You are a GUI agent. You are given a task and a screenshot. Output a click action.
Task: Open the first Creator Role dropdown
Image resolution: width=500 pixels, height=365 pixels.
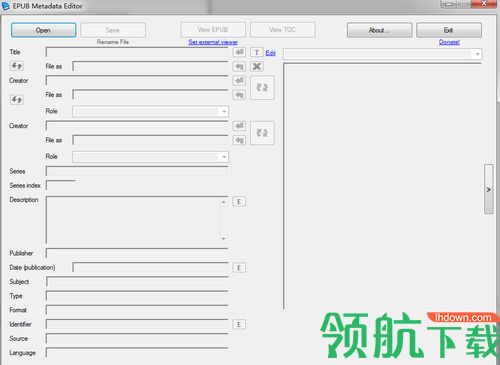(151, 111)
